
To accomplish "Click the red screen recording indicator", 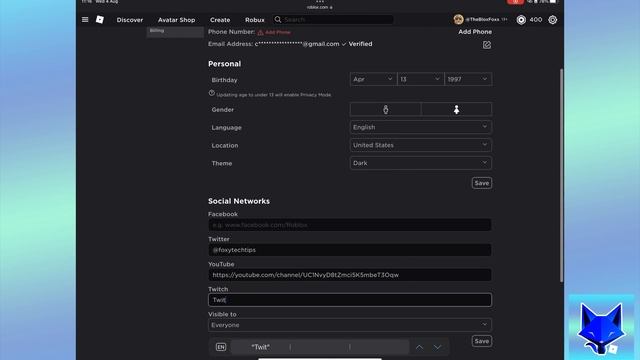I will pos(516,2).
